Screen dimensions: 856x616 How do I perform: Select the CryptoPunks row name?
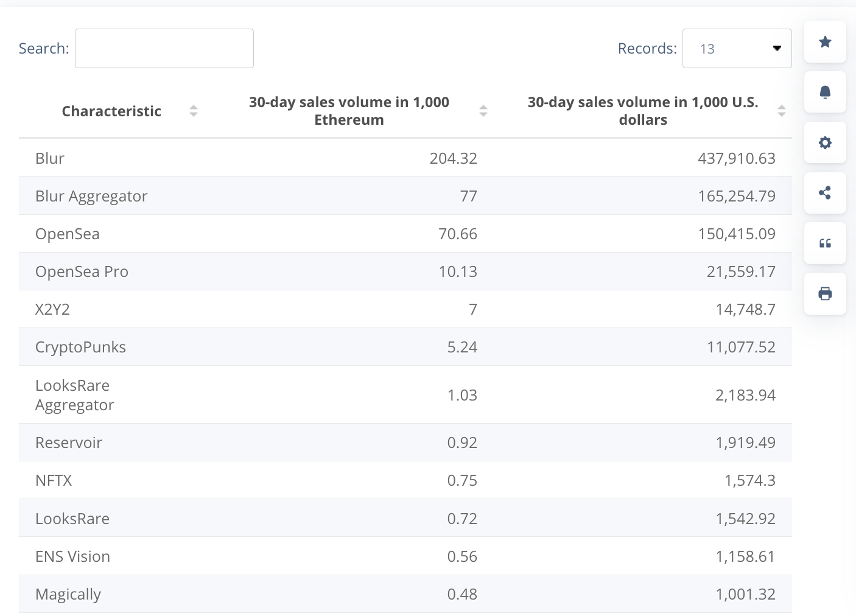tap(80, 347)
